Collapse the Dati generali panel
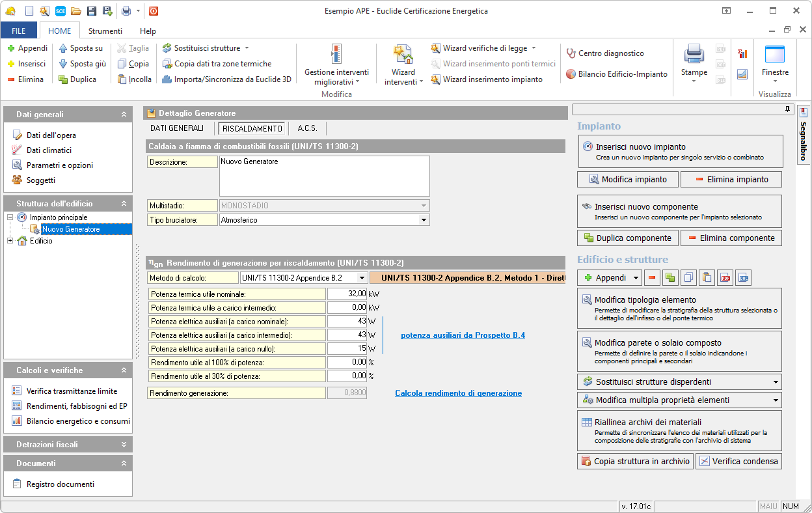Viewport: 812px width, 513px height. (124, 115)
